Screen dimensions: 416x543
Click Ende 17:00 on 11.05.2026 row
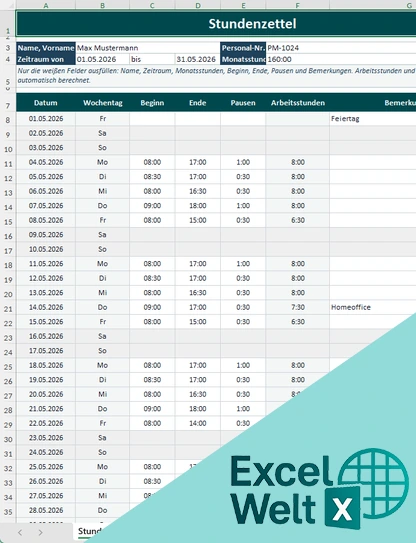tap(197, 264)
